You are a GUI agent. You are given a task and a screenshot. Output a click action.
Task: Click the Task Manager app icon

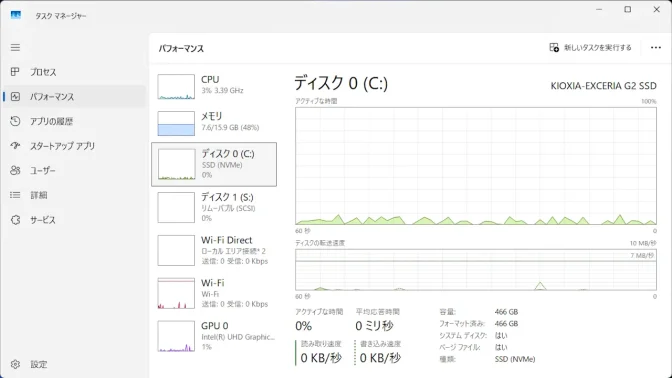pos(16,15)
